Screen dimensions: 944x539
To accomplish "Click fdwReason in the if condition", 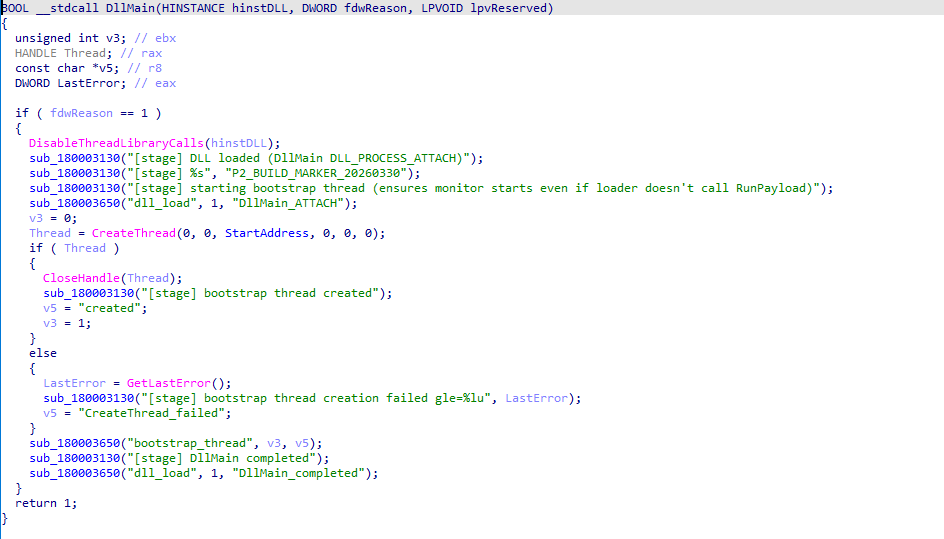I will click(x=81, y=113).
